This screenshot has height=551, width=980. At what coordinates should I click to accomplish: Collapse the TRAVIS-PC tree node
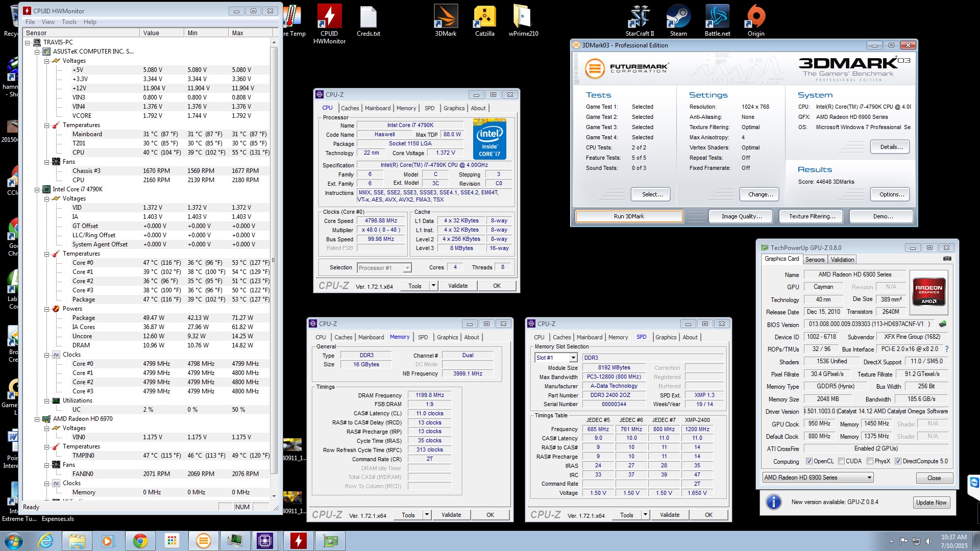[x=28, y=43]
